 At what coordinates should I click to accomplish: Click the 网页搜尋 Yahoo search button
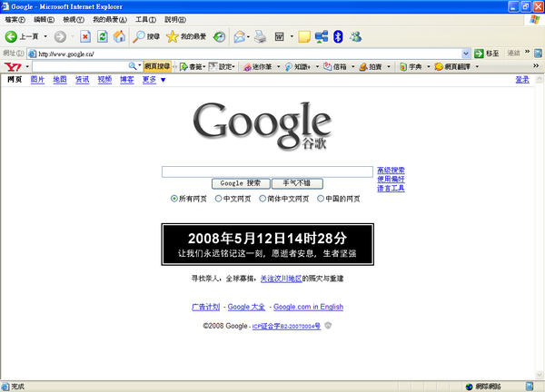[157, 66]
